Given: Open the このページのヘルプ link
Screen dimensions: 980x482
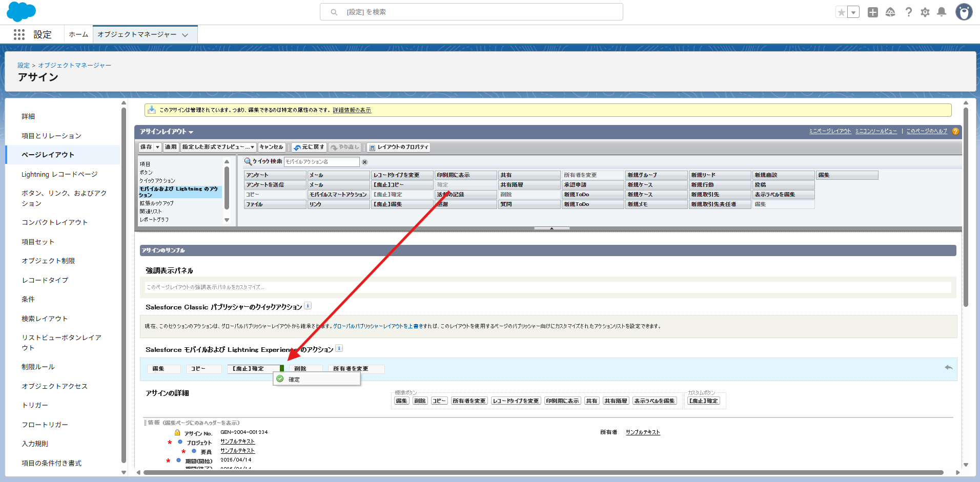Looking at the screenshot, I should [927, 131].
